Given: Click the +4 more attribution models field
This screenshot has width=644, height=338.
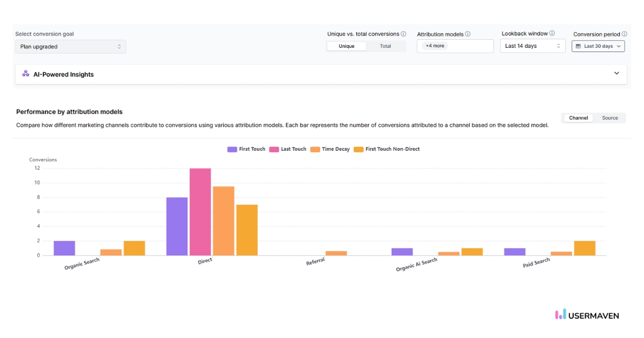Looking at the screenshot, I should tap(455, 46).
